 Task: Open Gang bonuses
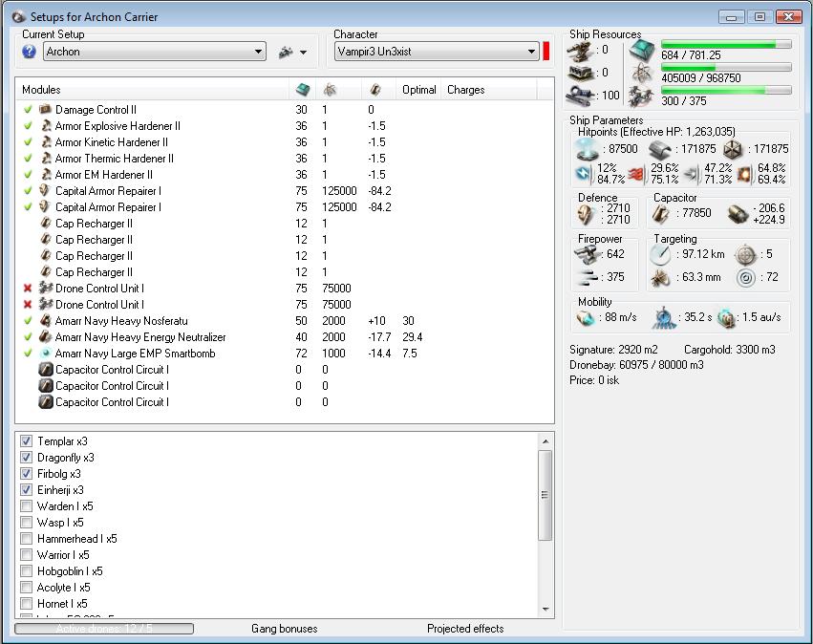click(284, 629)
